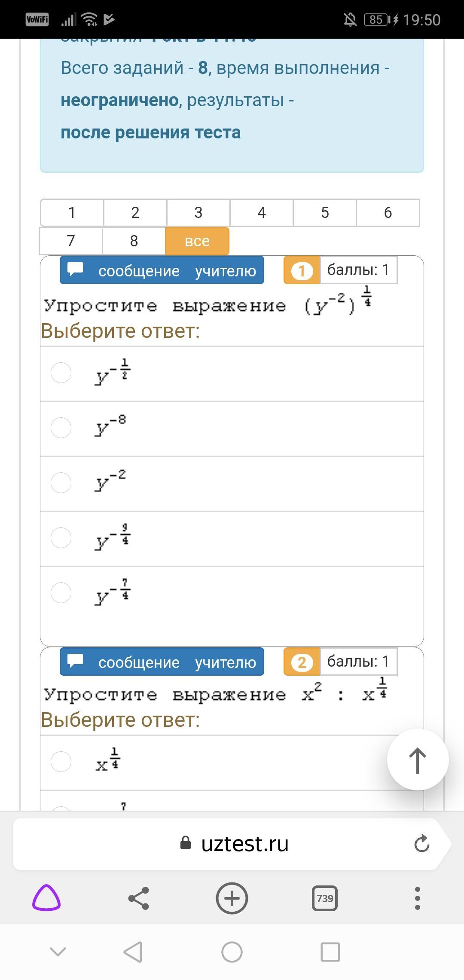
Task: Tap the Android back navigation triangle
Action: pyautogui.click(x=133, y=952)
